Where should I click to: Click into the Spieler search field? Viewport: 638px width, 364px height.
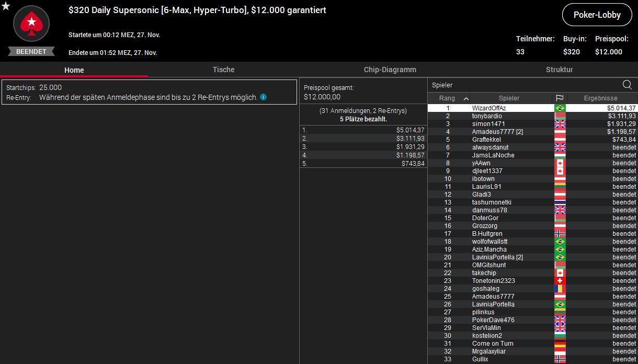[x=523, y=85]
